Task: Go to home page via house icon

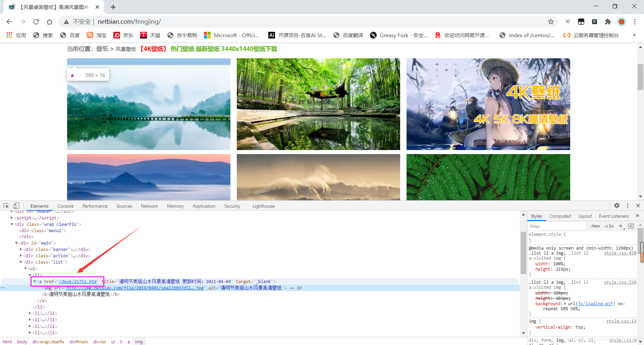Action: [49, 21]
